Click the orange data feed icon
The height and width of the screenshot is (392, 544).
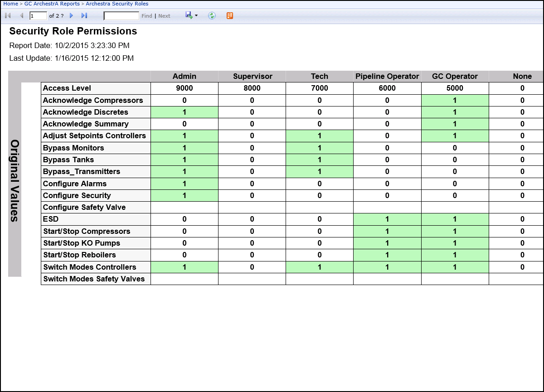pos(230,16)
